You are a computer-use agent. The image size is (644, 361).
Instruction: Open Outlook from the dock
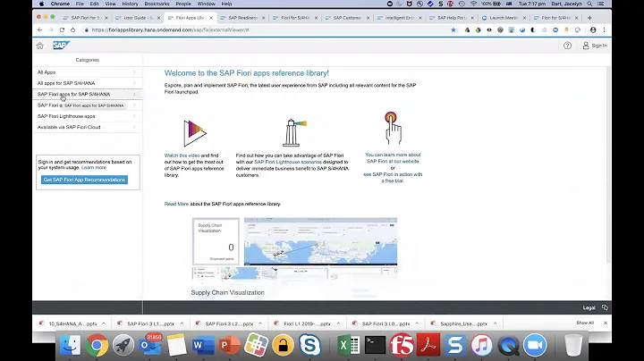click(x=150, y=345)
